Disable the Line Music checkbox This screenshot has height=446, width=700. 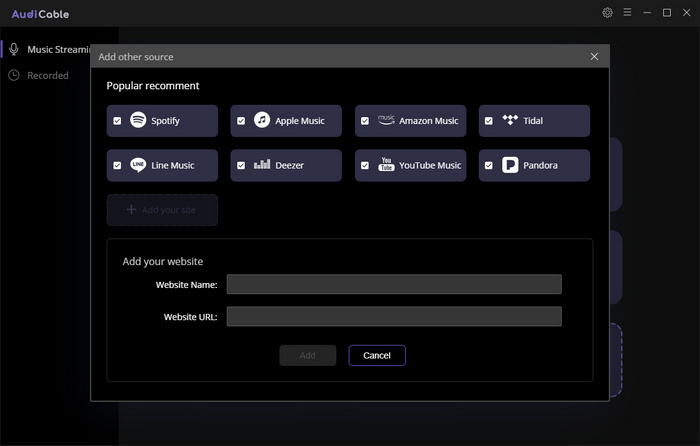click(117, 165)
